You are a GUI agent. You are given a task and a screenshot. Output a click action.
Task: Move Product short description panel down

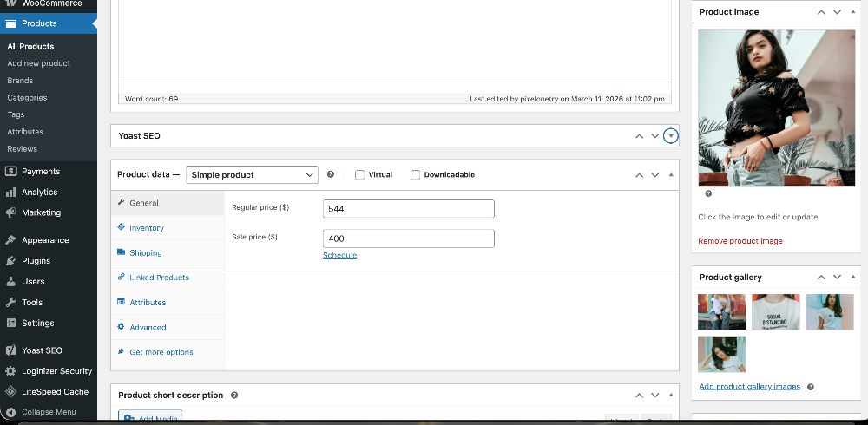click(654, 396)
